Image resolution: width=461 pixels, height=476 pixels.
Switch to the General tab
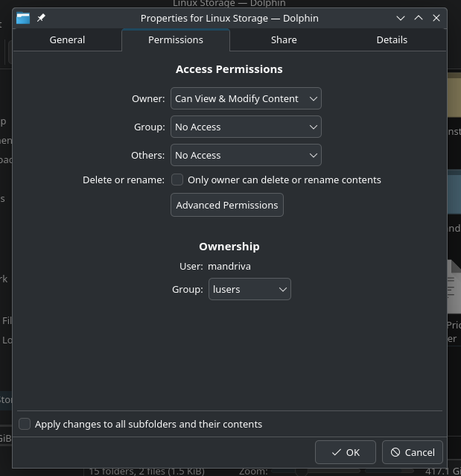coord(67,40)
